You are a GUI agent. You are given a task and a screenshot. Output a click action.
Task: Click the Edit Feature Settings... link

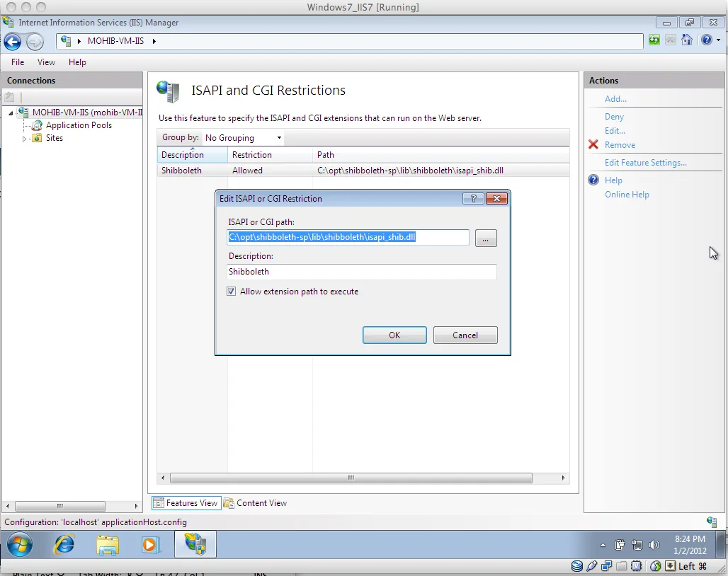point(645,163)
